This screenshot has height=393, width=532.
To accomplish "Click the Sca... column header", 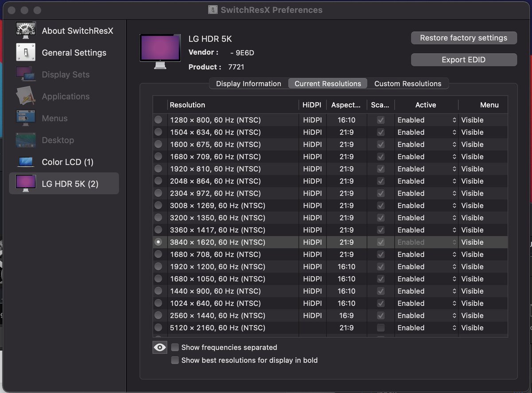I will coord(380,105).
